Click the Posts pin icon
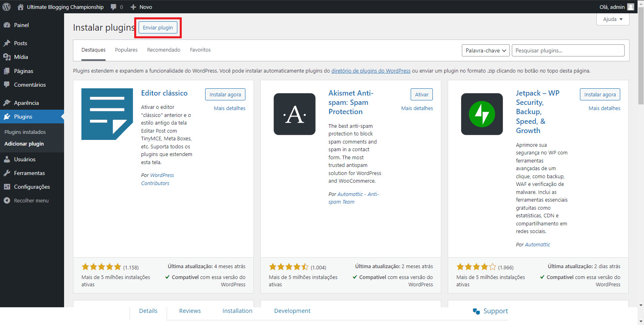The width and height of the screenshot is (644, 325). click(x=7, y=43)
